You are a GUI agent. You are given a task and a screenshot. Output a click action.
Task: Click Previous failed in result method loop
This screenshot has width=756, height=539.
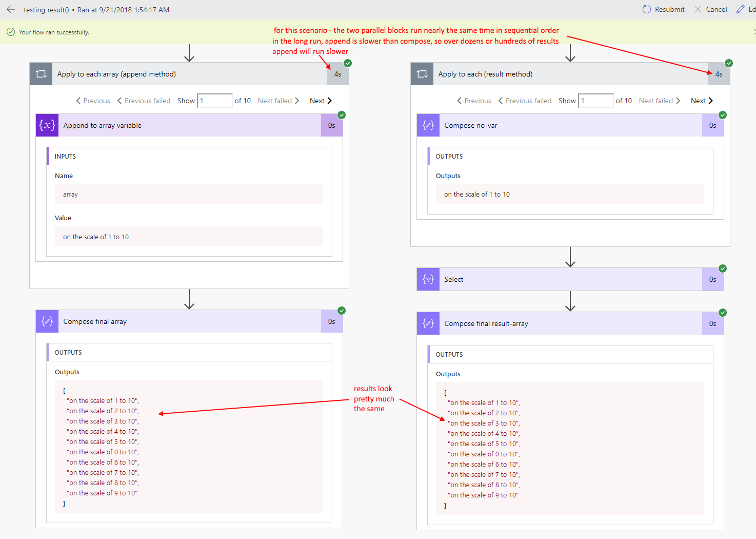click(525, 101)
